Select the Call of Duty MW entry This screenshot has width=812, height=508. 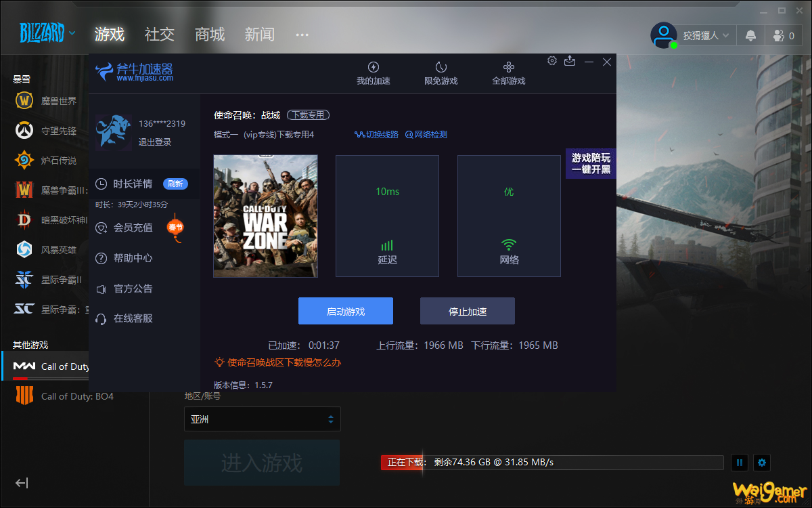(45, 366)
